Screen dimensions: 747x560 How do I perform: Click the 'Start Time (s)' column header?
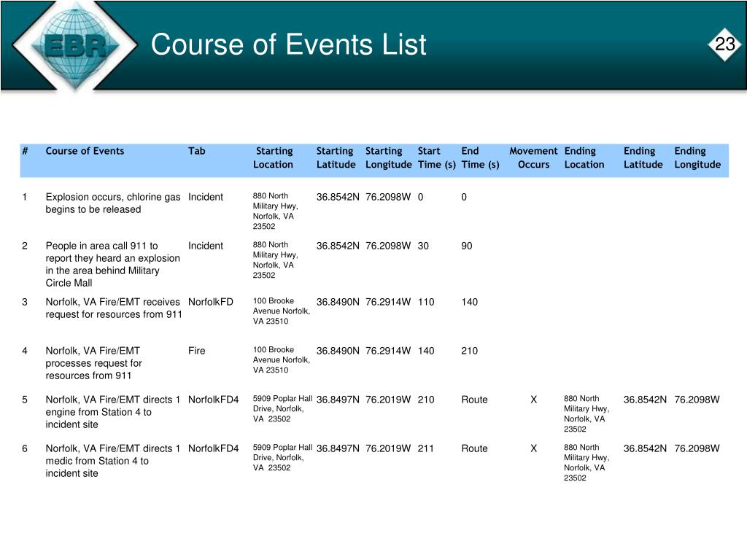[x=436, y=157]
